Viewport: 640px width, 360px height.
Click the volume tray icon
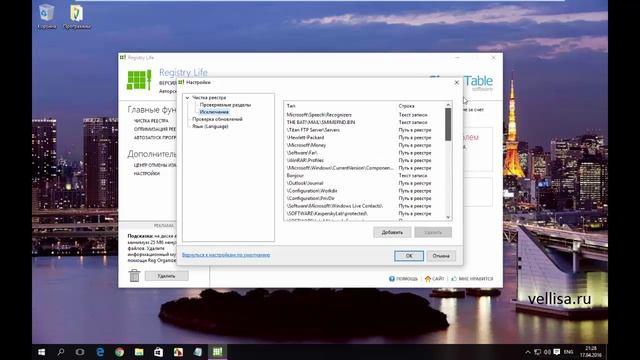(x=547, y=352)
